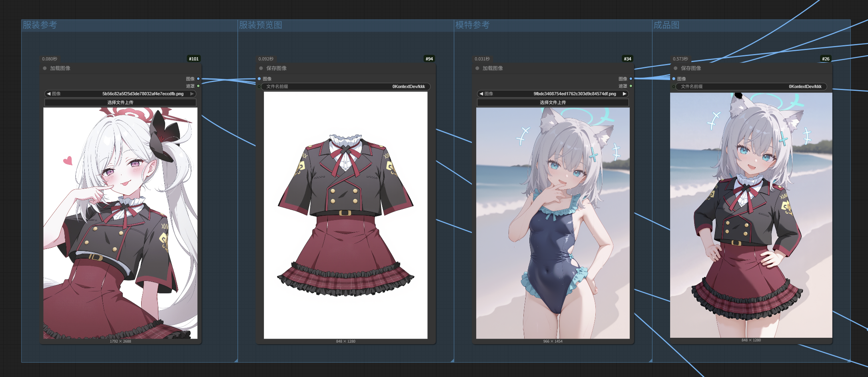868x377 pixels.
Task: Click the 遮罩 output slot on node #101
Action: (198, 86)
